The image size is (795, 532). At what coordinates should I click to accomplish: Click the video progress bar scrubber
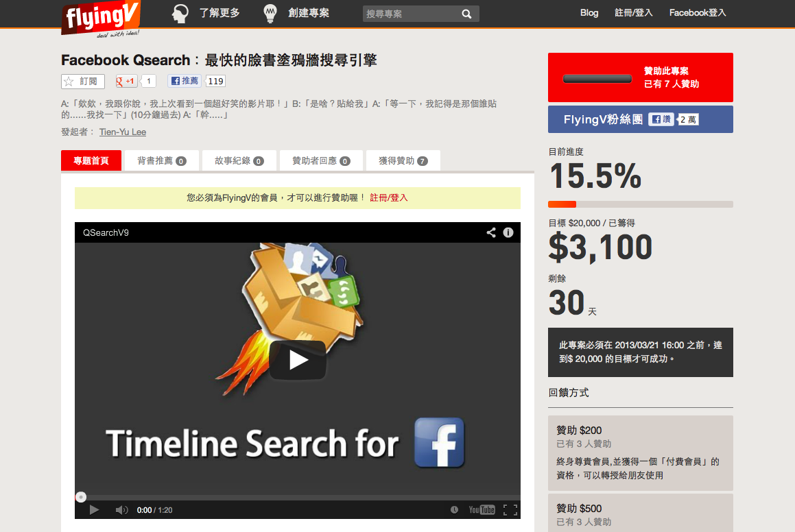pyautogui.click(x=81, y=497)
